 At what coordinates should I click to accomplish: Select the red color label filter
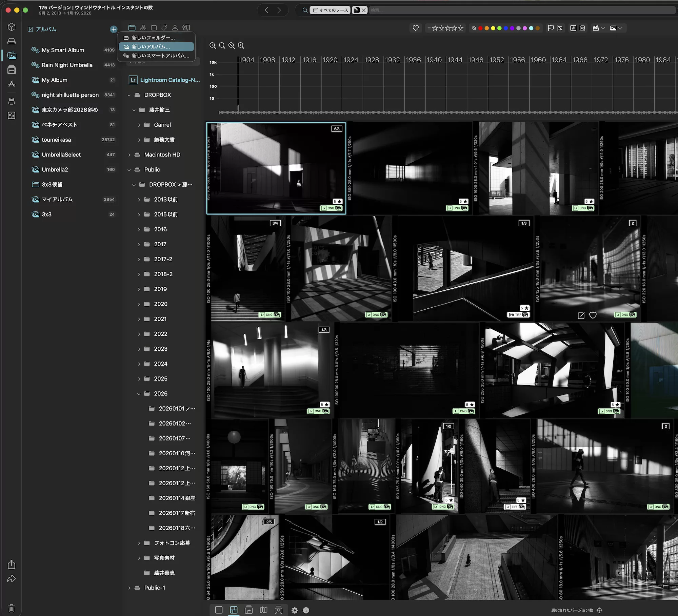(x=480, y=28)
